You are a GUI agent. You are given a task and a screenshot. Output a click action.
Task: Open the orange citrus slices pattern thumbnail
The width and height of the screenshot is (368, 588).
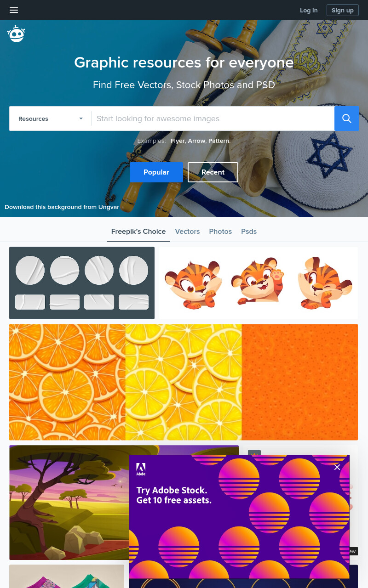[184, 382]
